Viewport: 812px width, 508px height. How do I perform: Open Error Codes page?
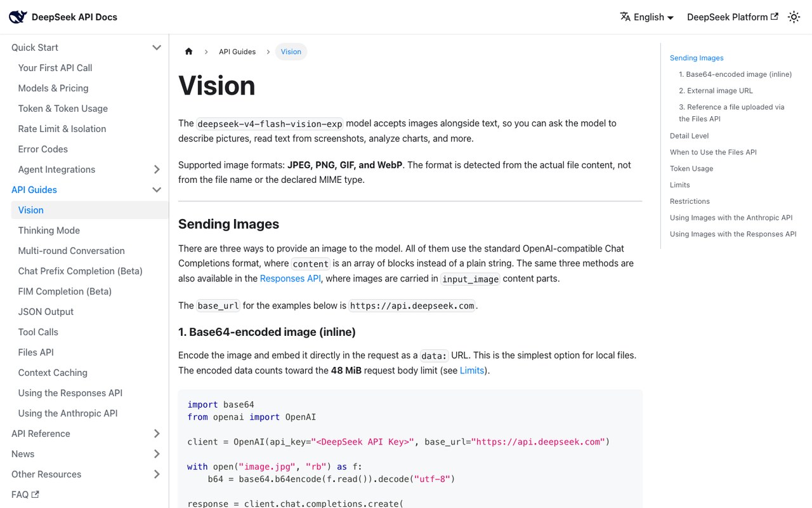tap(43, 149)
